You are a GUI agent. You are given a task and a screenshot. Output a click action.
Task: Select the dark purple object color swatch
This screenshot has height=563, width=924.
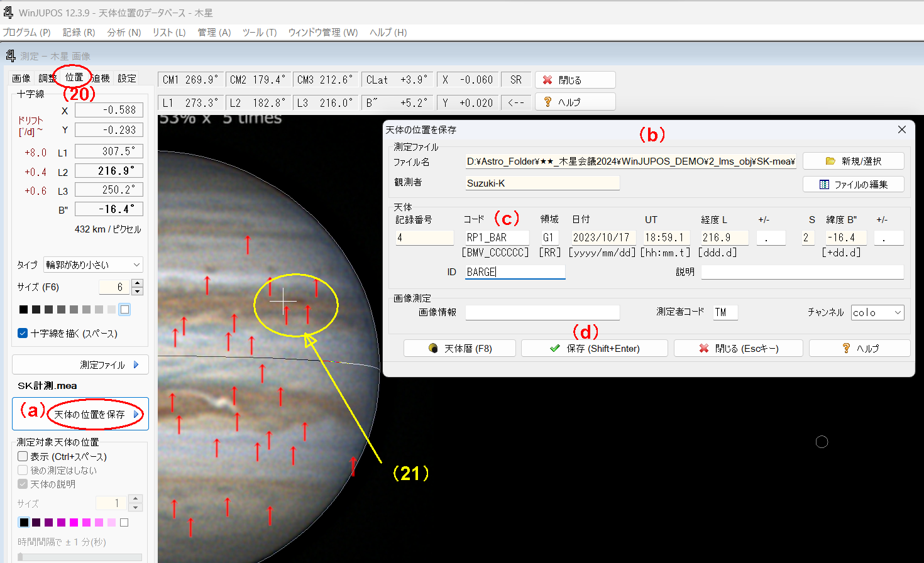click(36, 522)
